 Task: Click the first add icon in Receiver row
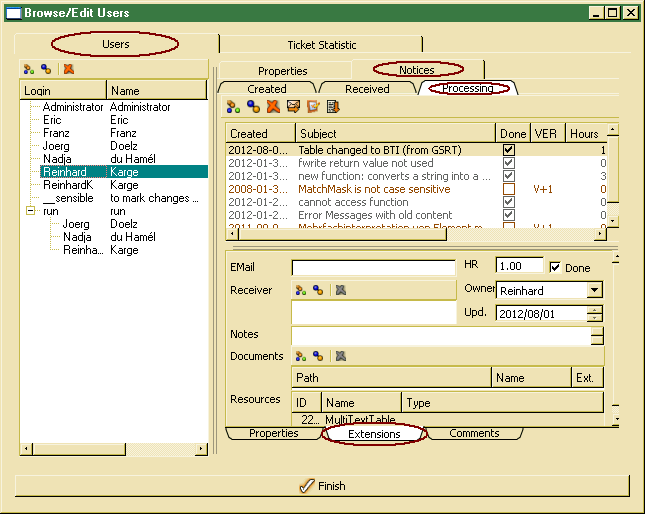coord(299,290)
